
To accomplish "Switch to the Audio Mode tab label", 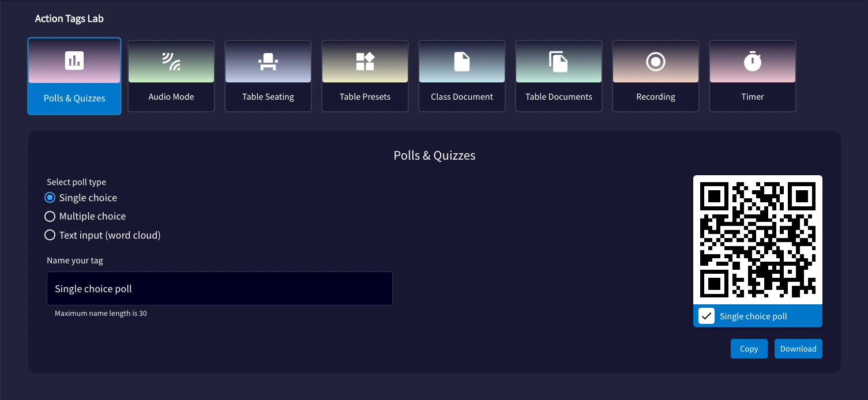I will pos(171,97).
